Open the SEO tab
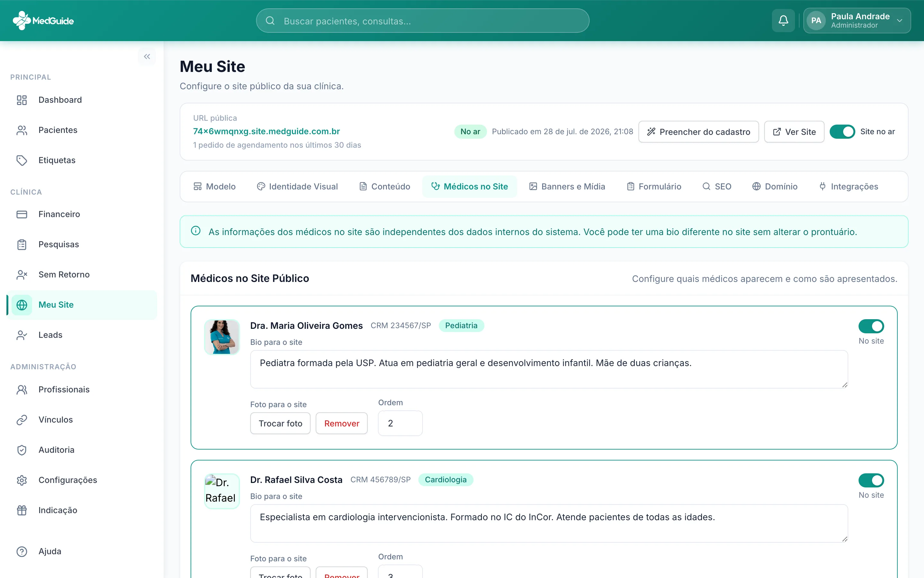The image size is (924, 578). pyautogui.click(x=717, y=187)
